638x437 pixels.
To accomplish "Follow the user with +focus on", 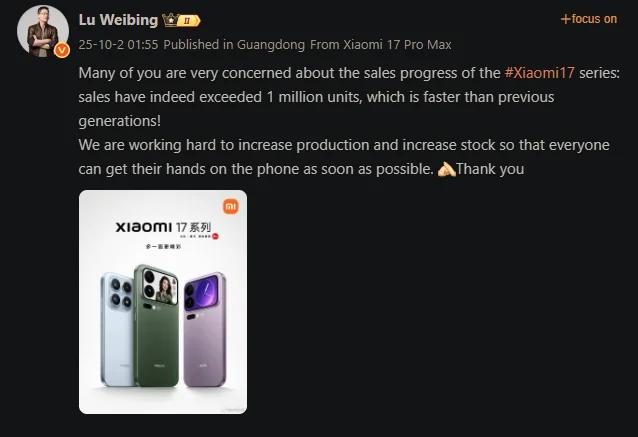I will coord(588,19).
